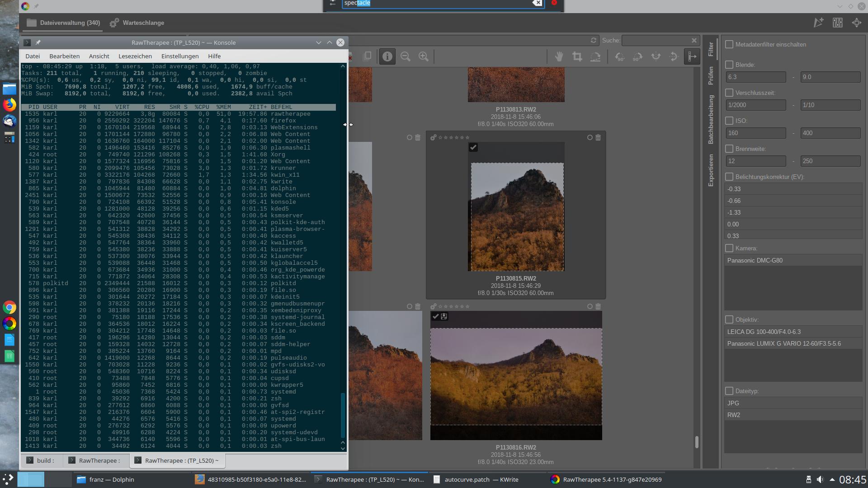
Task: Select the crop tool icon
Action: click(x=577, y=56)
